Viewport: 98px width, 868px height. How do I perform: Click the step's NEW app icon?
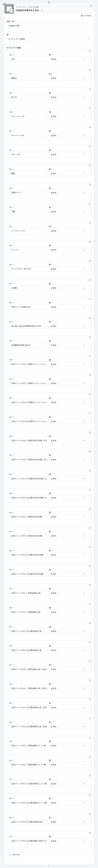click(11, 9)
